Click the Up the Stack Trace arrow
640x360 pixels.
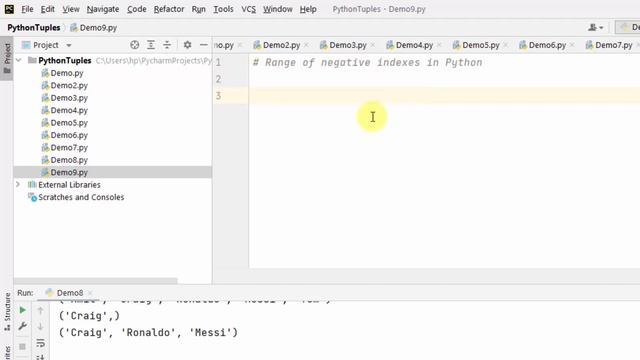click(x=40, y=311)
